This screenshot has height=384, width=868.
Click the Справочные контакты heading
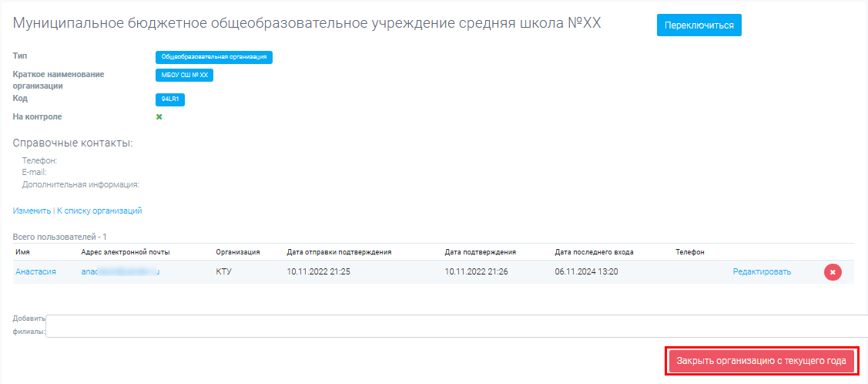(73, 143)
